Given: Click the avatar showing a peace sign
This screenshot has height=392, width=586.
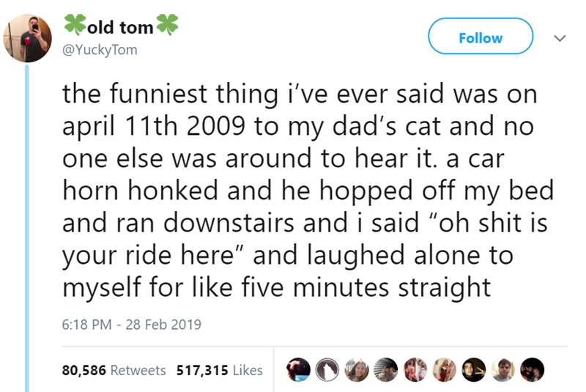Looking at the screenshot, I should [x=475, y=370].
